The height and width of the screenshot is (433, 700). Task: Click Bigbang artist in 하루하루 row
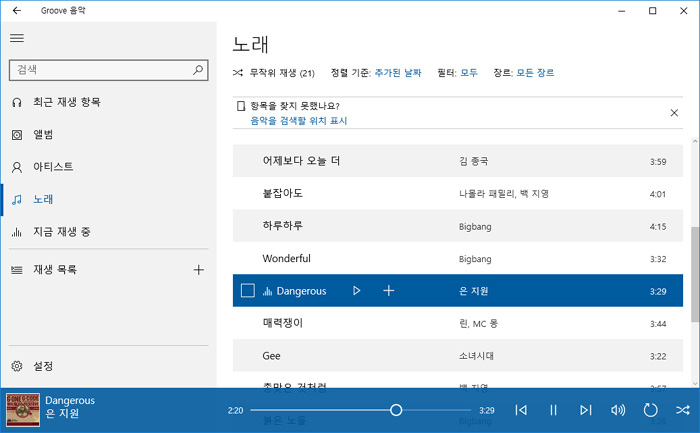pyautogui.click(x=475, y=226)
